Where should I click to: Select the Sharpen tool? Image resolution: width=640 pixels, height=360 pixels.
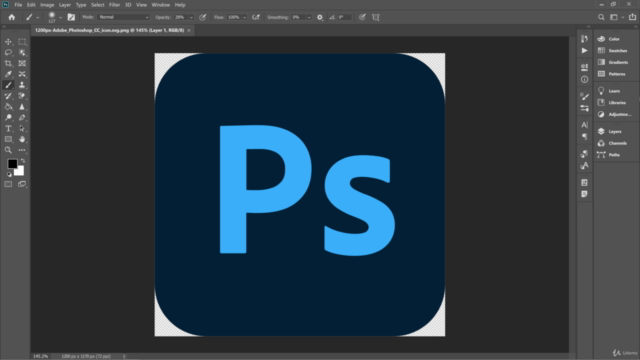coord(22,107)
